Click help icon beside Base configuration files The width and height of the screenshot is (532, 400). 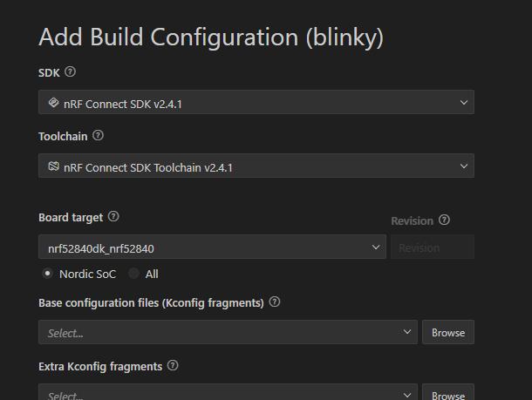tap(275, 302)
